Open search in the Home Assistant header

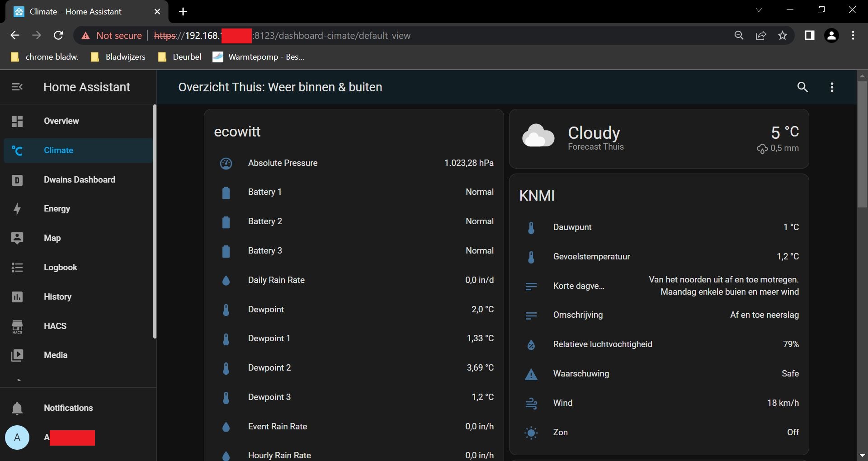[x=803, y=87]
